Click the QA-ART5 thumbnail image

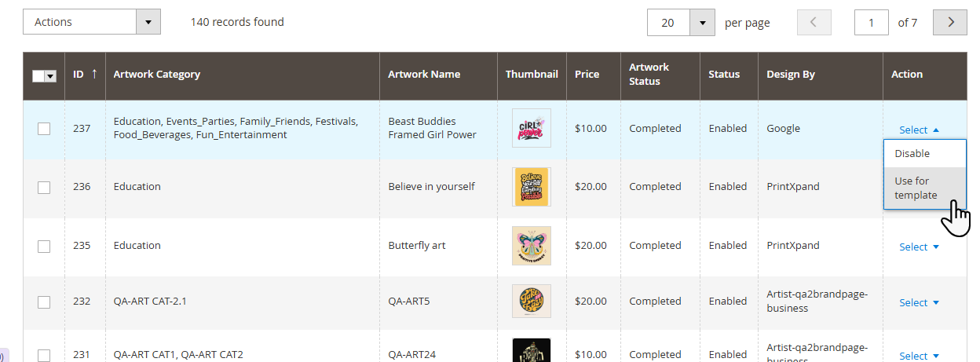pyautogui.click(x=532, y=301)
